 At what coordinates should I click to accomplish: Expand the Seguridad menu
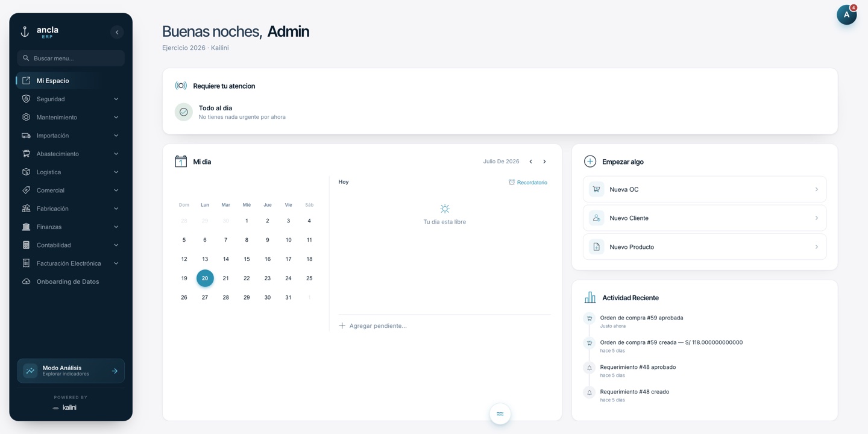[71, 99]
